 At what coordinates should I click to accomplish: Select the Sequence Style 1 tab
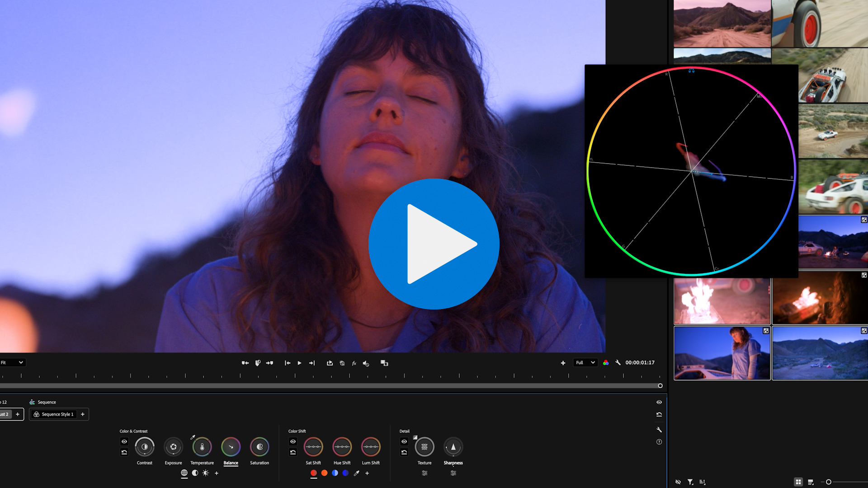pyautogui.click(x=54, y=414)
